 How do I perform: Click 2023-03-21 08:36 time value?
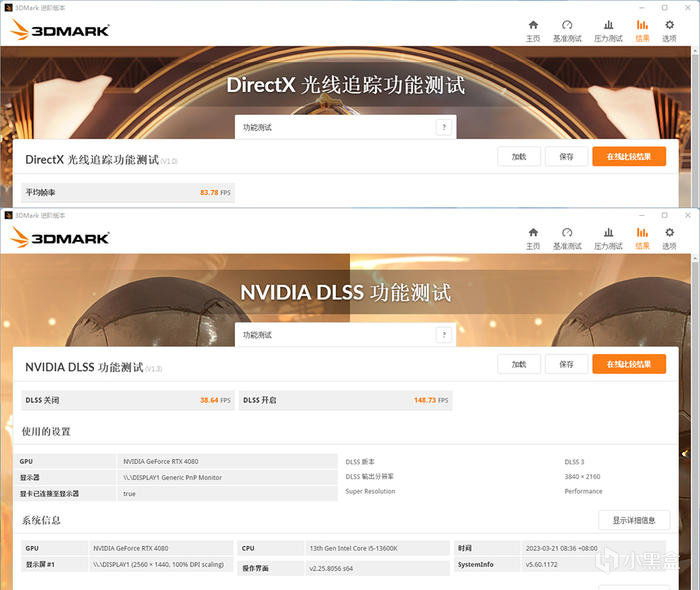pyautogui.click(x=562, y=548)
